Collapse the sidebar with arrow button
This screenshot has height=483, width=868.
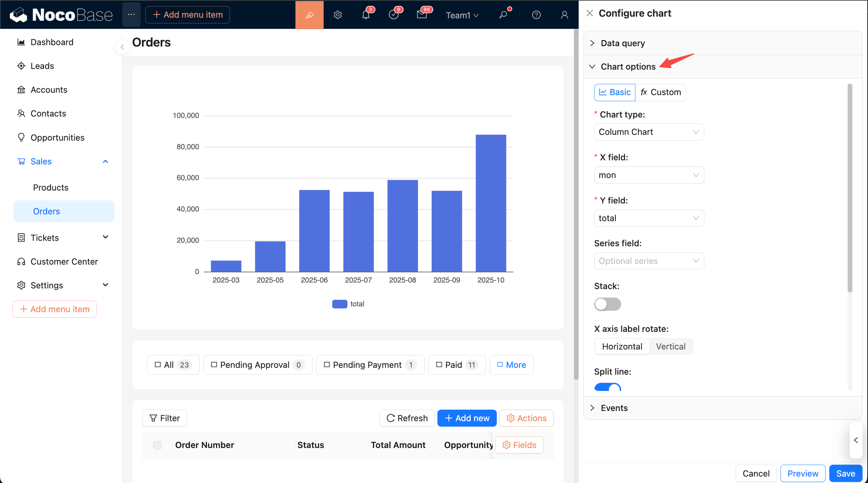point(122,47)
